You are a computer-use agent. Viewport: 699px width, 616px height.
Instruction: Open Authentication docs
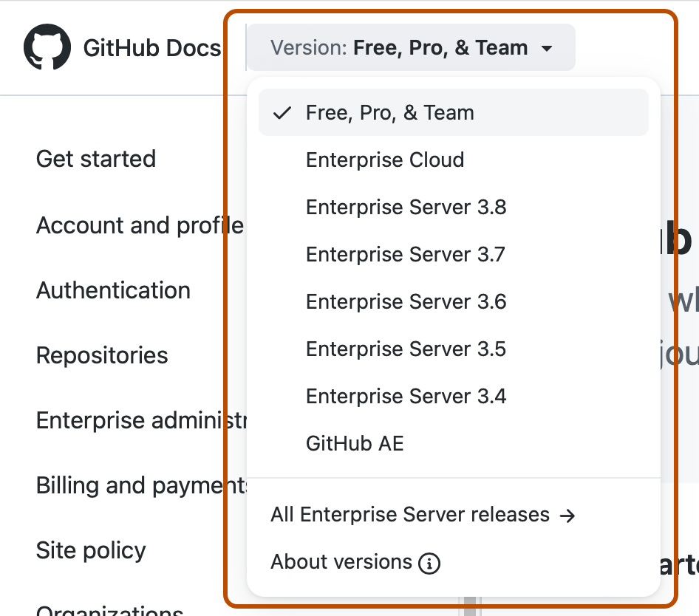113,290
